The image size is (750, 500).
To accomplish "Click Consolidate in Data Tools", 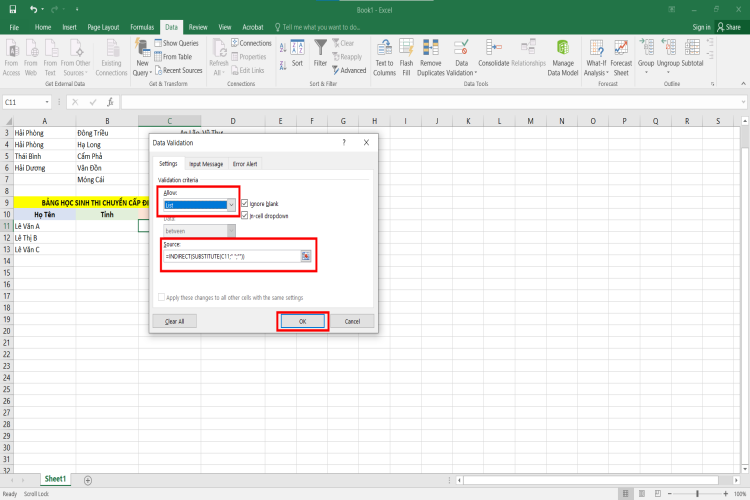I will (494, 53).
